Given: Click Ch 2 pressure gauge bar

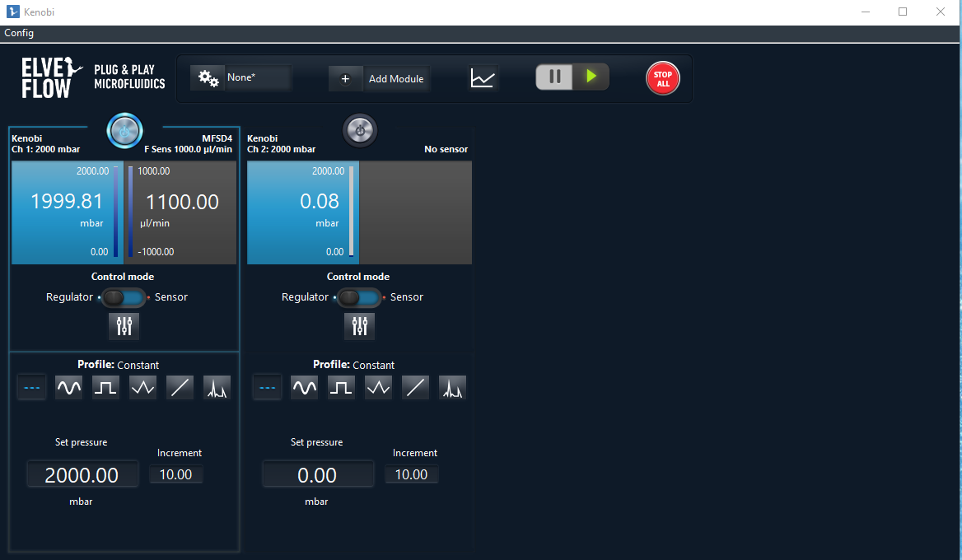Looking at the screenshot, I should point(352,212).
